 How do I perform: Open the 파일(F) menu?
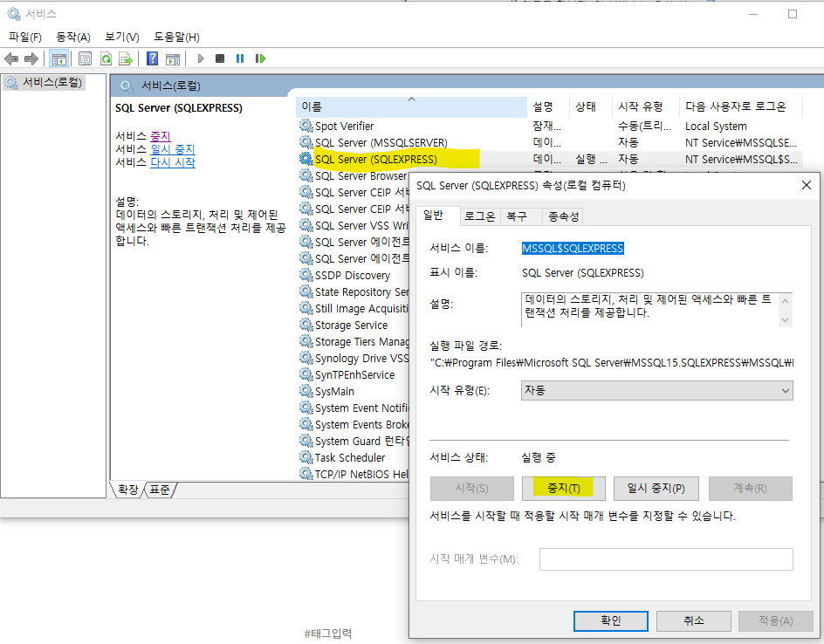point(25,37)
